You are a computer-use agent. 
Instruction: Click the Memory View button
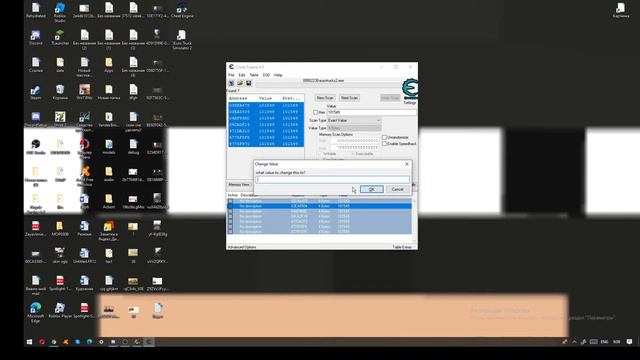coord(239,185)
